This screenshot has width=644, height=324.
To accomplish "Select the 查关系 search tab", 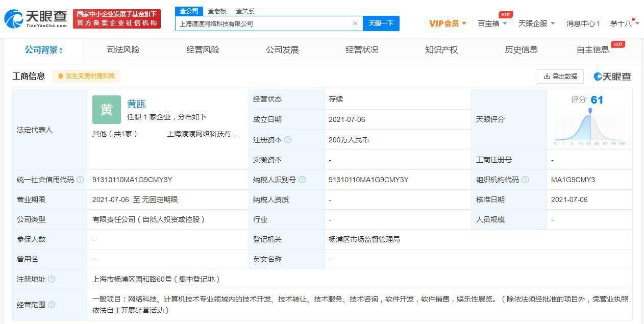I will pos(245,11).
